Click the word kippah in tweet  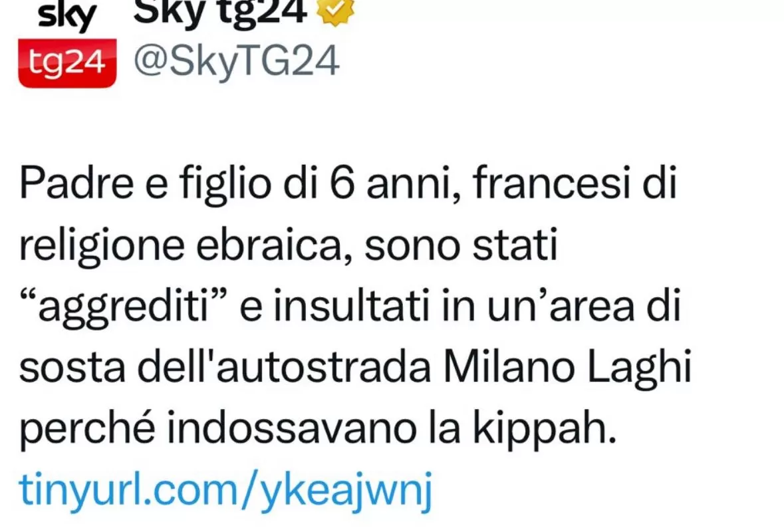(545, 430)
